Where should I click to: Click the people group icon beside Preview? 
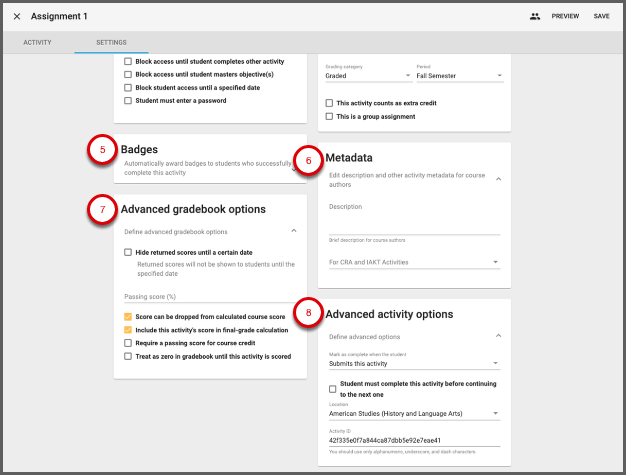coord(535,17)
